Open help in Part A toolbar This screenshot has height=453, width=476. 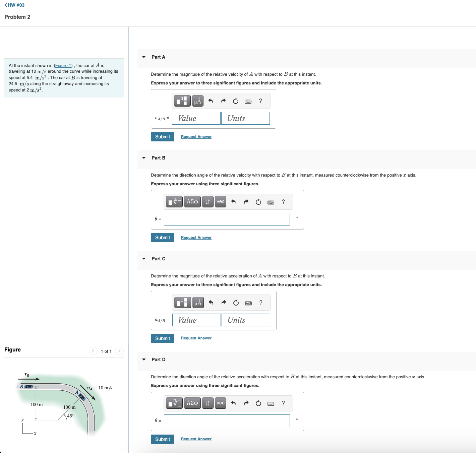point(260,101)
